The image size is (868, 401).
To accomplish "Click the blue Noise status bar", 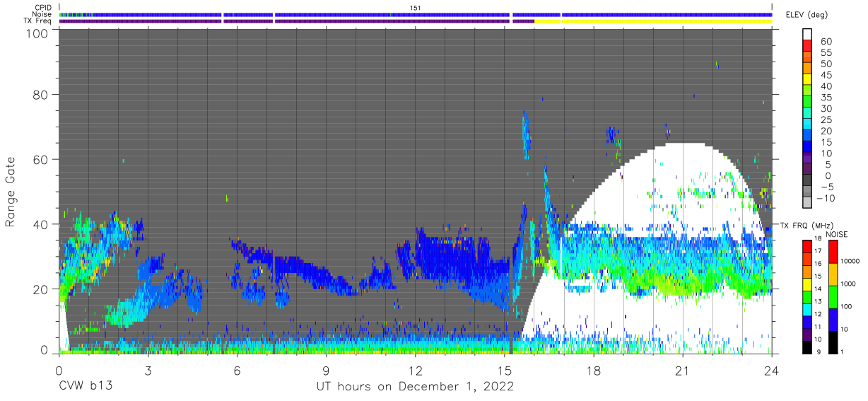I will coord(416,14).
